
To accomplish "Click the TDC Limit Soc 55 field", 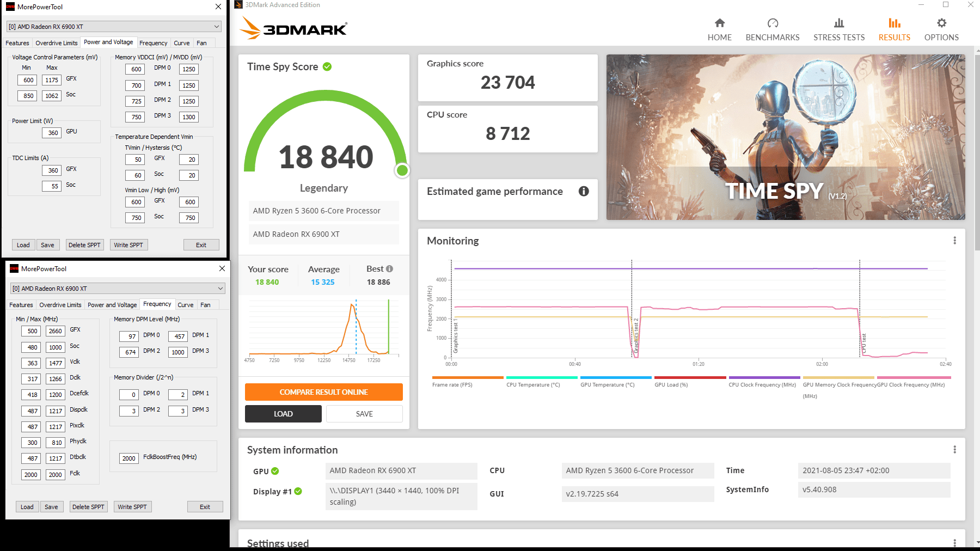I will tap(52, 186).
